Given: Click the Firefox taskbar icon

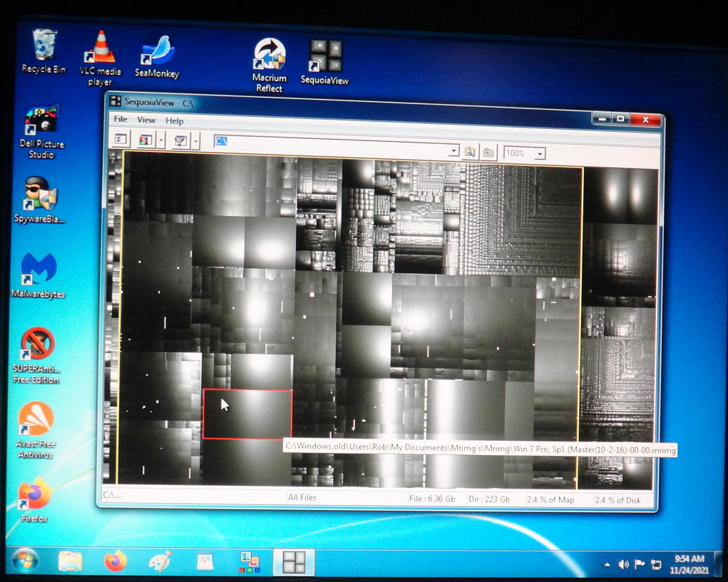Looking at the screenshot, I should click(115, 561).
